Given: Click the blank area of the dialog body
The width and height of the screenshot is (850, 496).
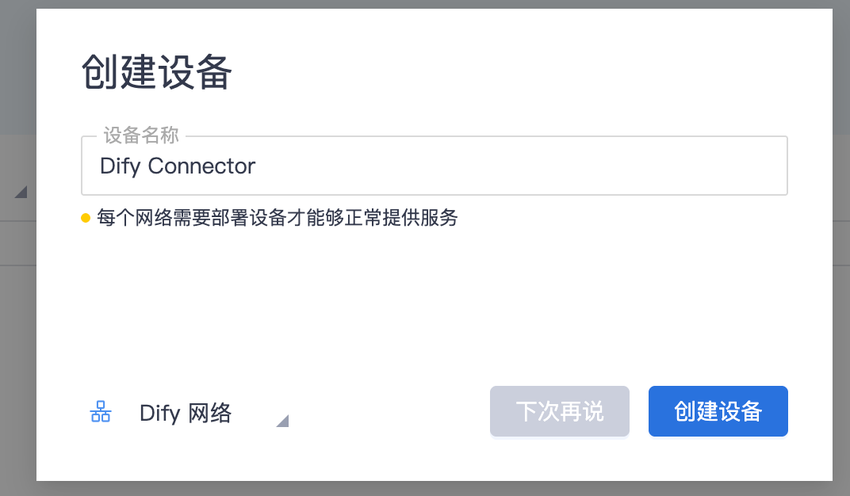Looking at the screenshot, I should [434, 300].
